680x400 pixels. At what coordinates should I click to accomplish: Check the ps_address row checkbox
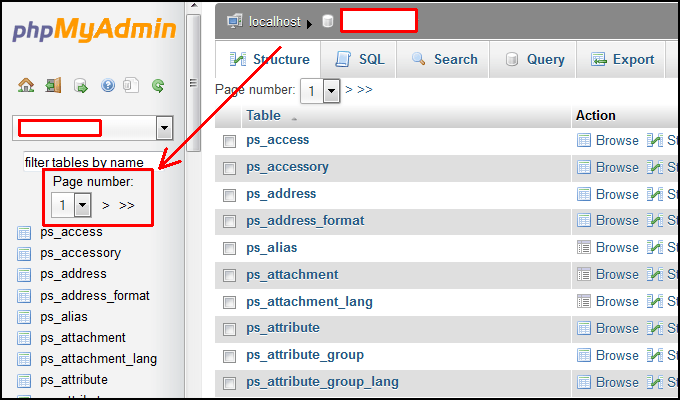click(229, 195)
